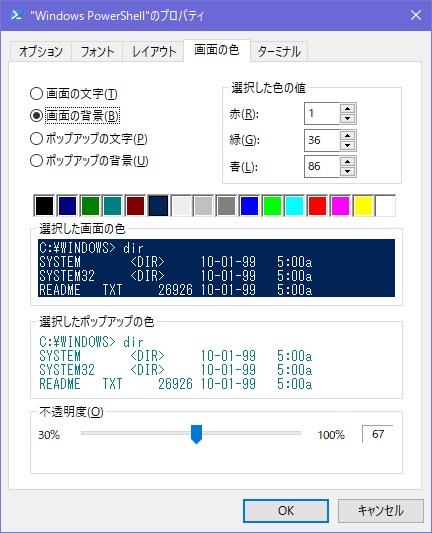Select the ポップアップの背景 radio button
This screenshot has height=533, width=432.
click(x=36, y=160)
